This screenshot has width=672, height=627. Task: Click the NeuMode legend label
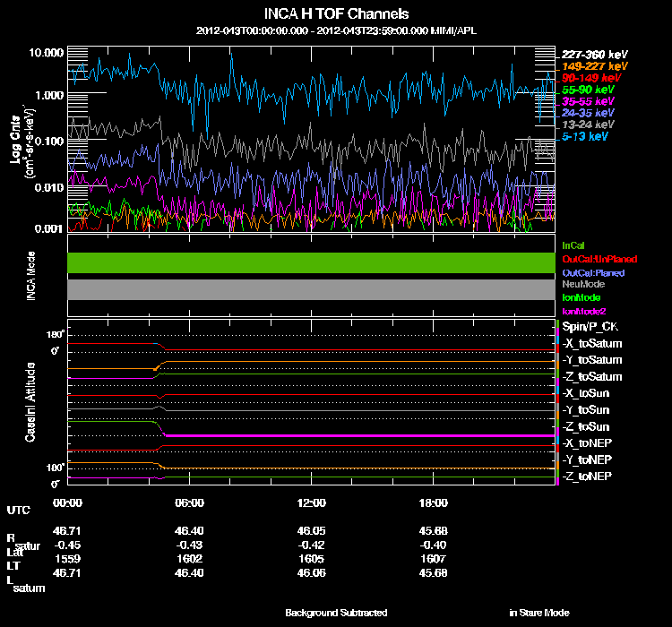(x=582, y=284)
